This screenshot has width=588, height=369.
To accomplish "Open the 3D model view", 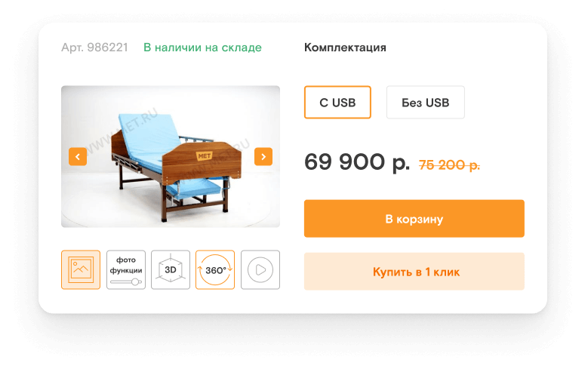I will 171,269.
